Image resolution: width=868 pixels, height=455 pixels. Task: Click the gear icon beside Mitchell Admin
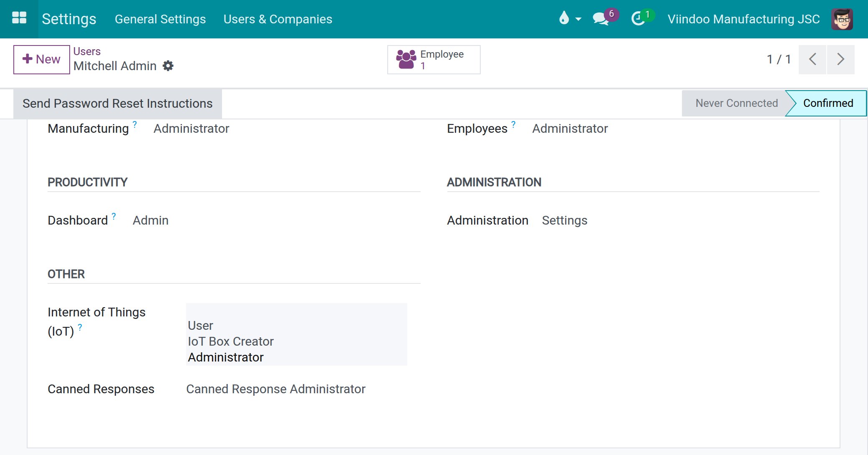pos(168,66)
